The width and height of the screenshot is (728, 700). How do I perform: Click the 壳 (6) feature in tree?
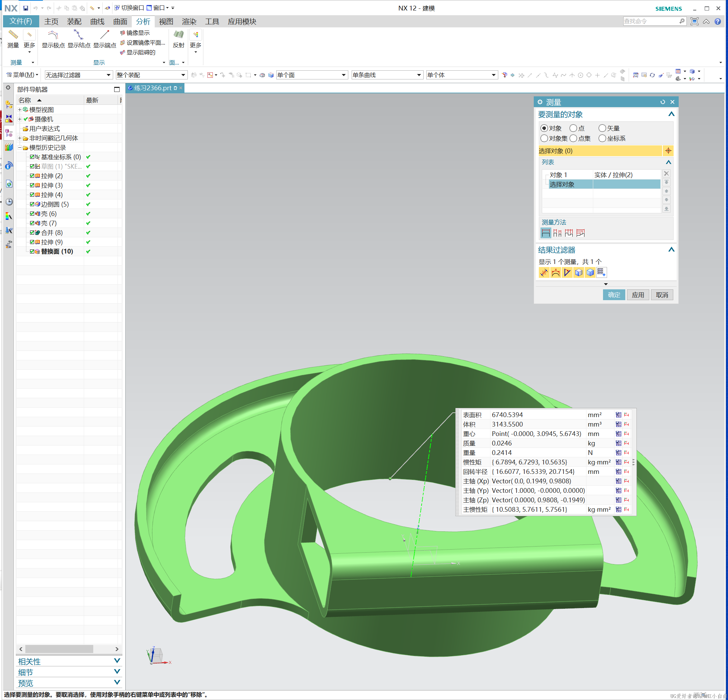coord(49,214)
